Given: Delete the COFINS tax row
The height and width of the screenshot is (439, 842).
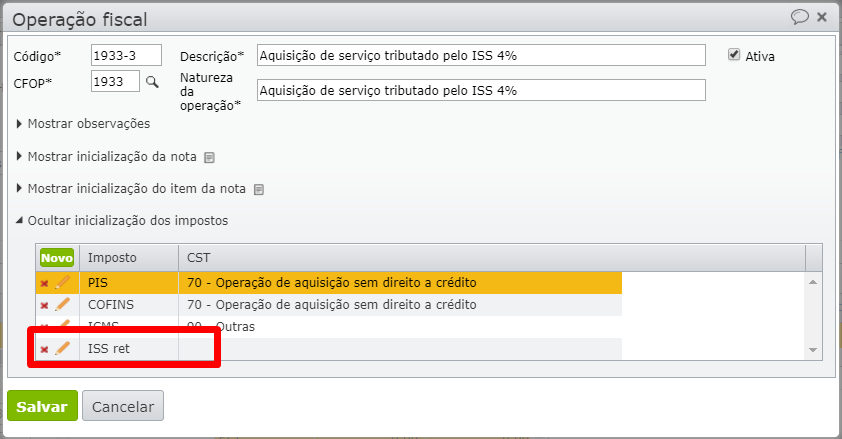Looking at the screenshot, I should point(45,305).
